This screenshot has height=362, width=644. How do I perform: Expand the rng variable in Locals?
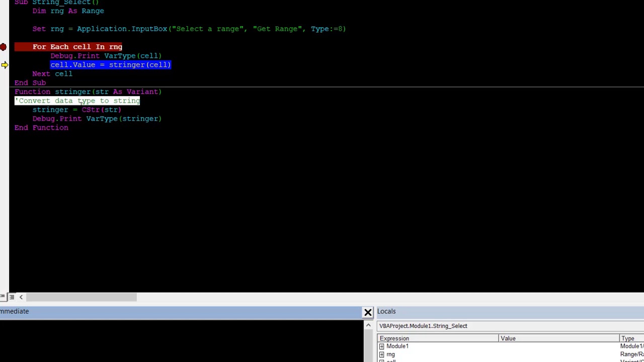pos(382,354)
